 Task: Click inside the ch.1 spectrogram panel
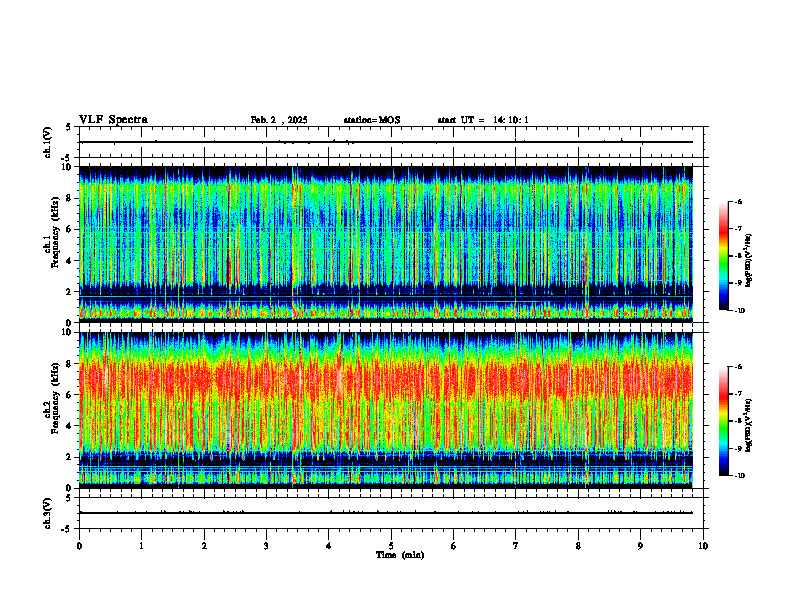[385, 244]
